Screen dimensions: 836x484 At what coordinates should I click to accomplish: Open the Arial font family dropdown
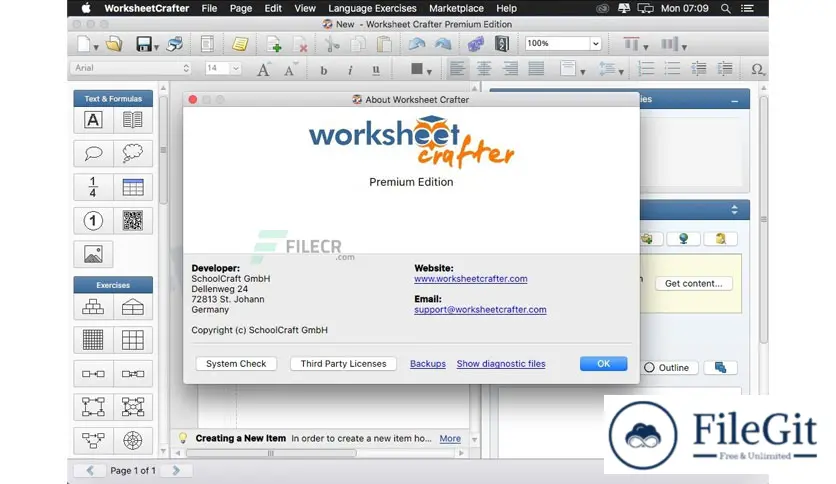131,68
